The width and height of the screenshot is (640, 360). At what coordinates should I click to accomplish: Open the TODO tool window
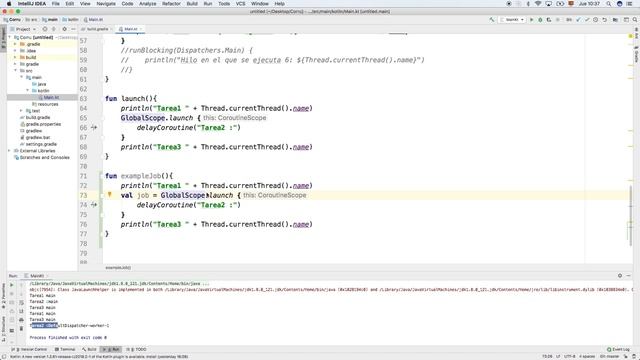[x=136, y=349]
